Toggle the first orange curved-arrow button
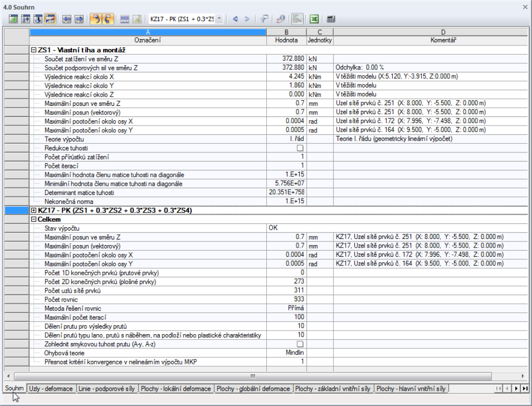 (x=96, y=19)
